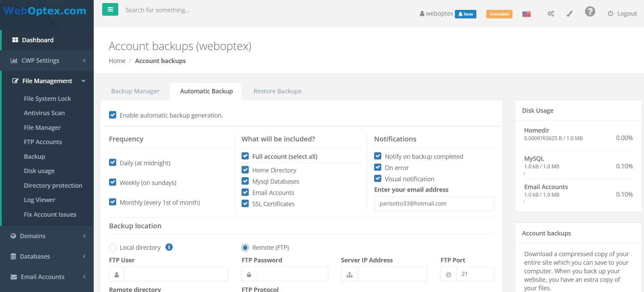Click the paintbrush theme icon
The width and height of the screenshot is (644, 292).
pos(569,14)
